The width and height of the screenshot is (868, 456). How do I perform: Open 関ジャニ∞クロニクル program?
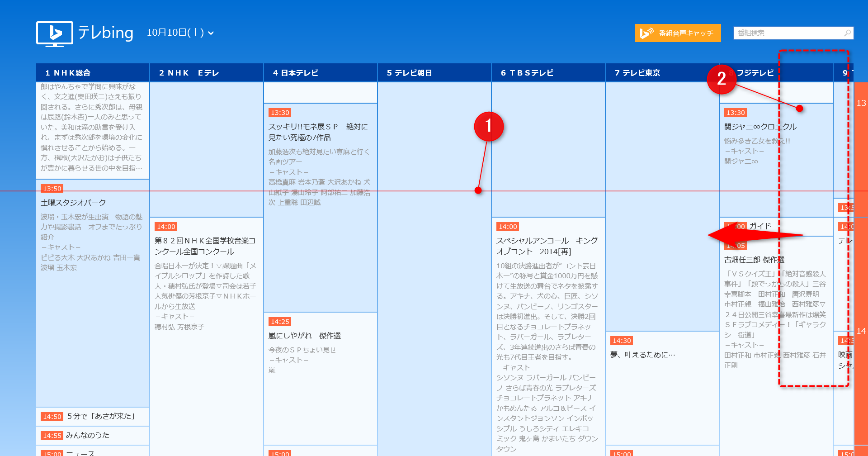tap(760, 127)
